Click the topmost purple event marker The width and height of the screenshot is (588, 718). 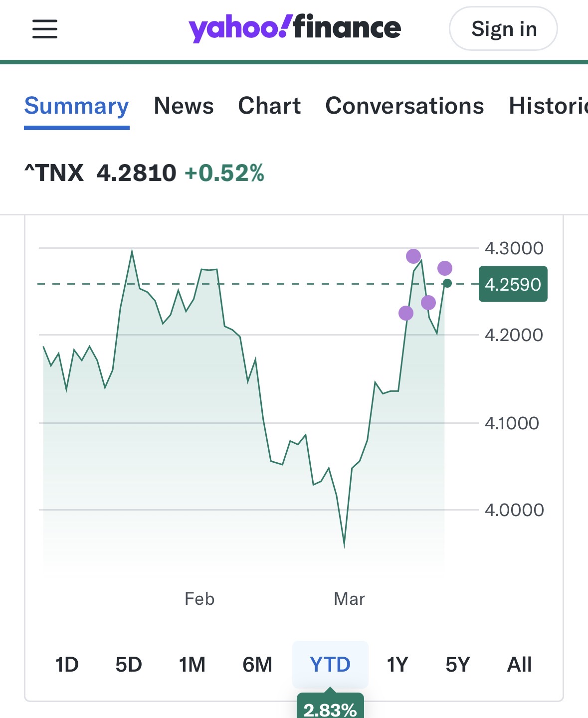413,256
